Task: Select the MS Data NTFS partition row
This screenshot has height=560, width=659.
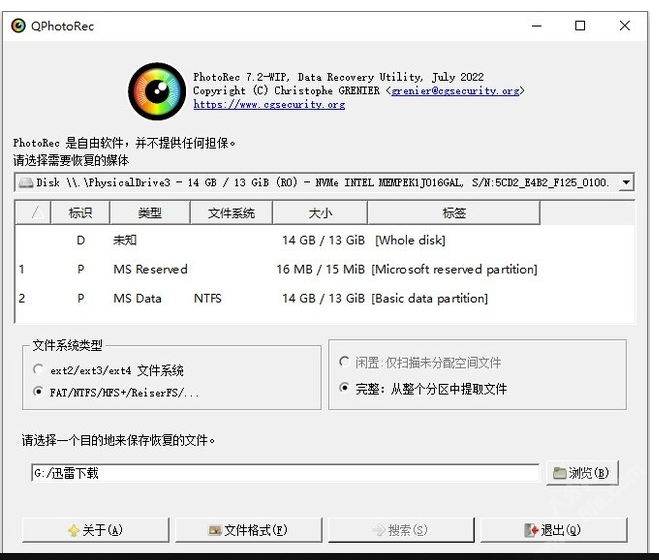Action: point(324,298)
